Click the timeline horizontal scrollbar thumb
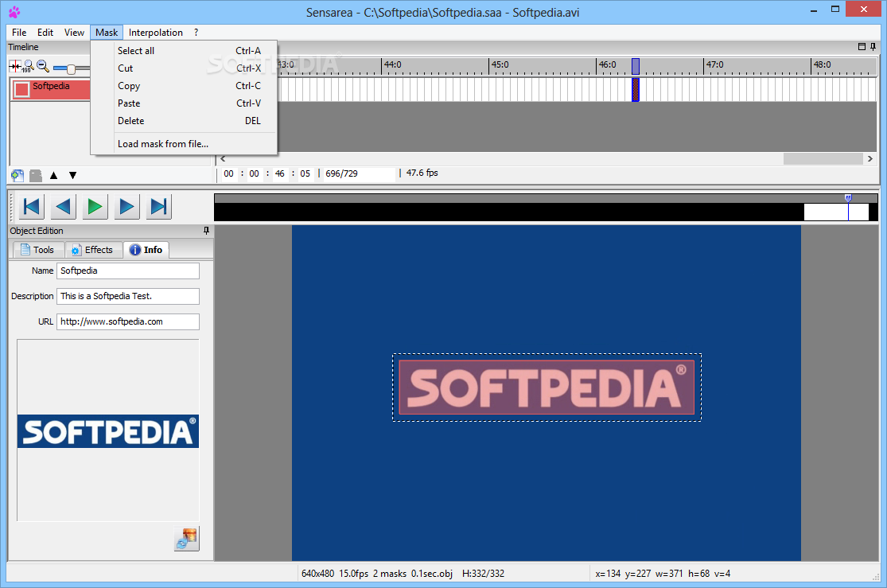This screenshot has width=887, height=588. pos(823,159)
